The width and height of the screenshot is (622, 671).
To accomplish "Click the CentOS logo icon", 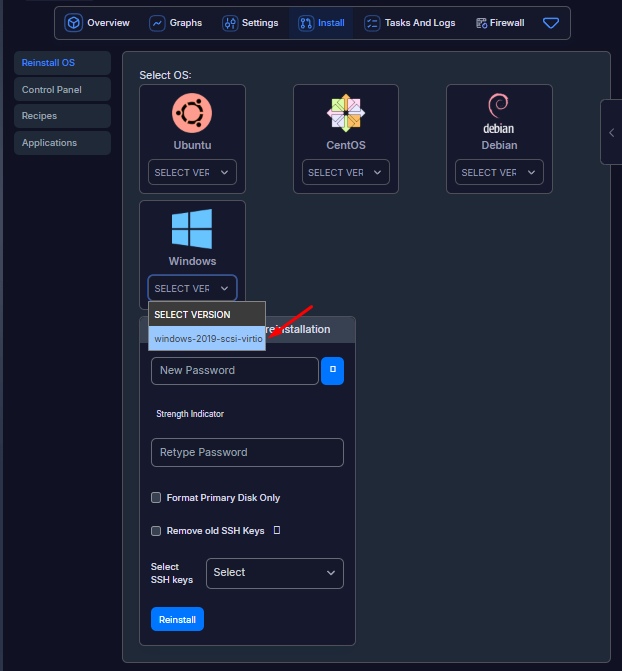I will click(x=346, y=112).
